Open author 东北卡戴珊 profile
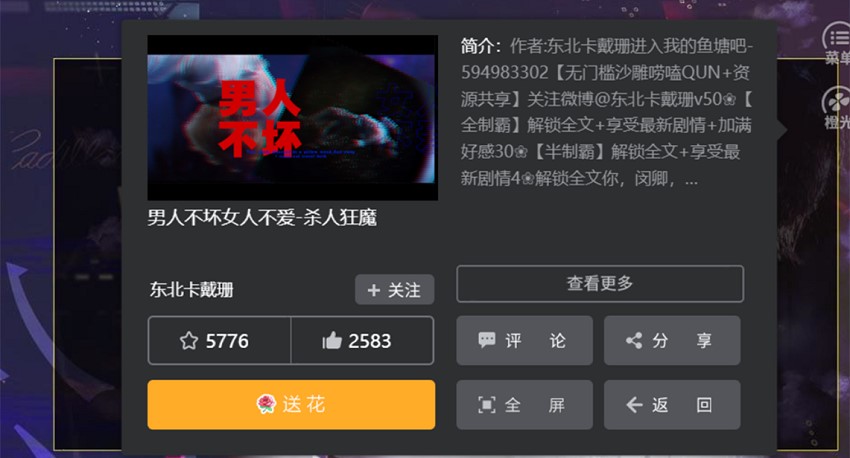This screenshot has width=850, height=458. (191, 290)
